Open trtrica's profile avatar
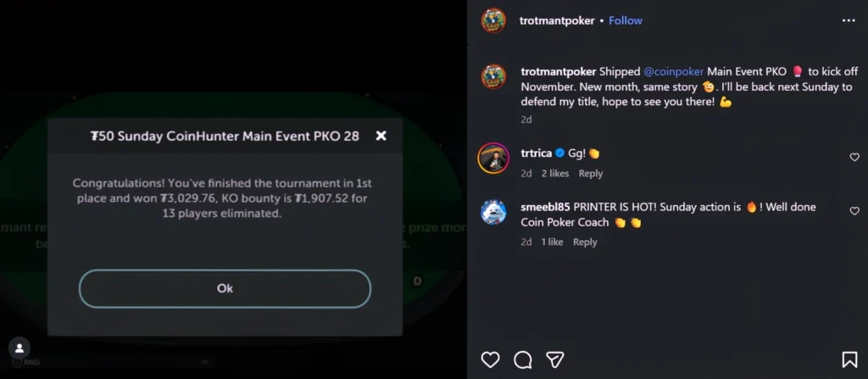Viewport: 868px width, 379px height. (492, 159)
